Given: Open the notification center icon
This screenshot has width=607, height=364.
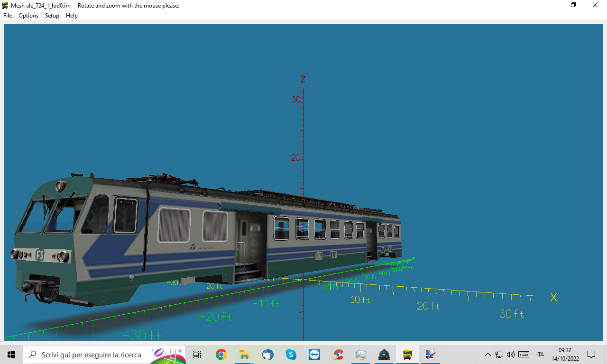Looking at the screenshot, I should click(x=591, y=355).
